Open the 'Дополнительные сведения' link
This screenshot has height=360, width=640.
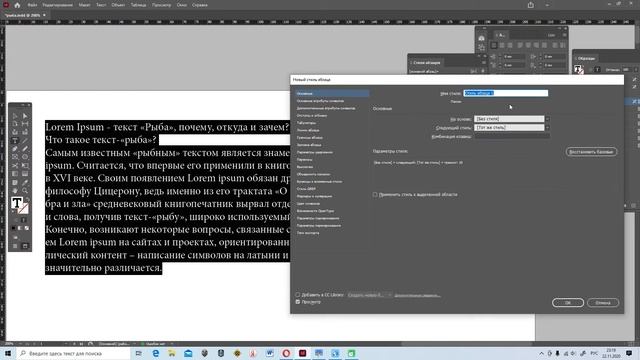tap(417, 295)
